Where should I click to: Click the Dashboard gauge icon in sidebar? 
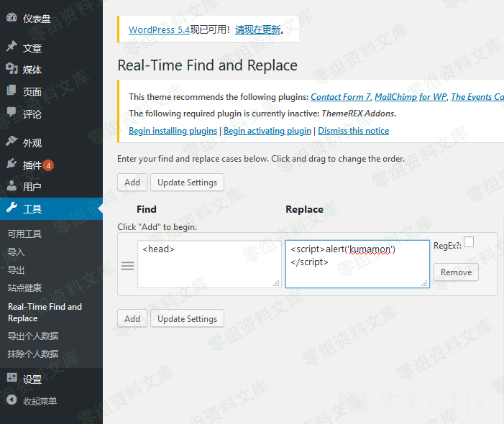[12, 19]
